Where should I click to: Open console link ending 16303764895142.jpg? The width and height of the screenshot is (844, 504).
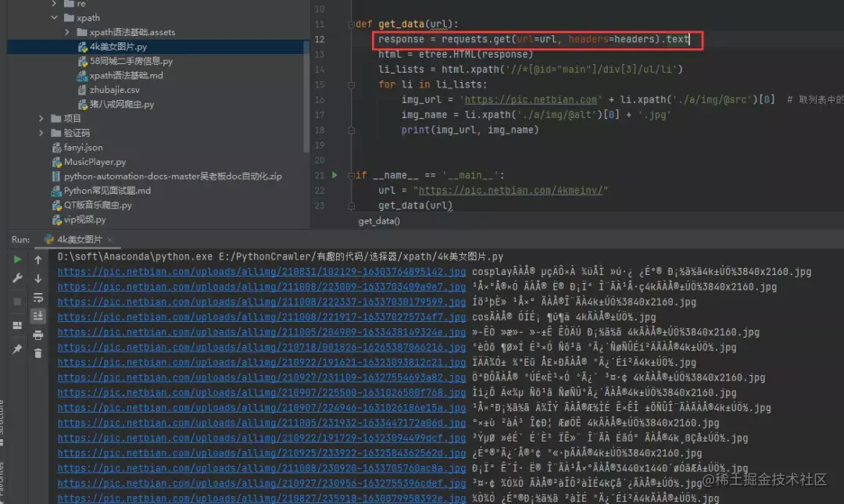(x=262, y=272)
